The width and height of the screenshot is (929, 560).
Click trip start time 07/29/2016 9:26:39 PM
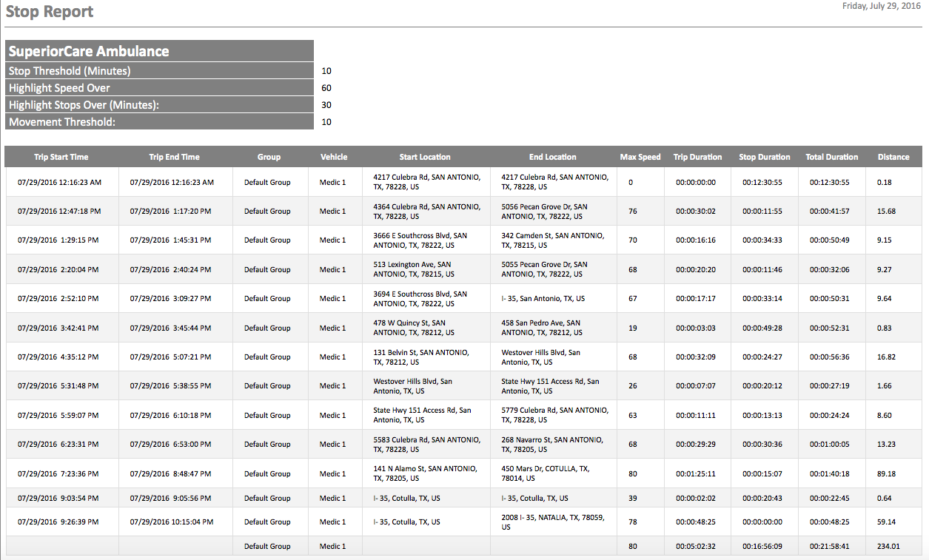pos(59,522)
